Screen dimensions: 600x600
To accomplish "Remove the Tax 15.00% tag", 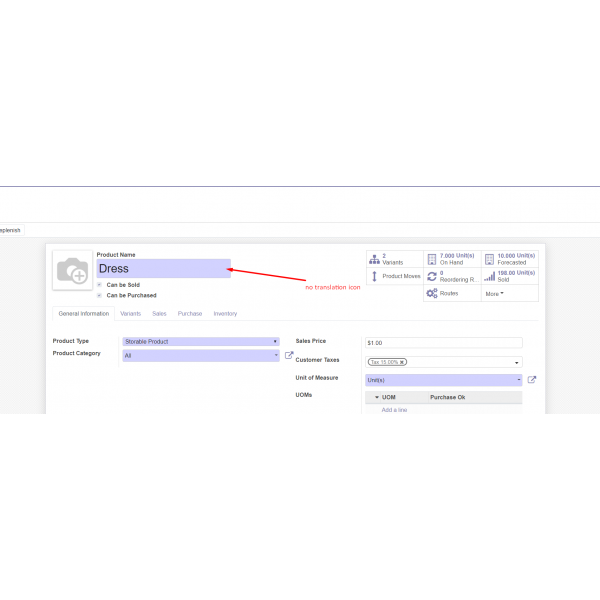I will pos(402,362).
